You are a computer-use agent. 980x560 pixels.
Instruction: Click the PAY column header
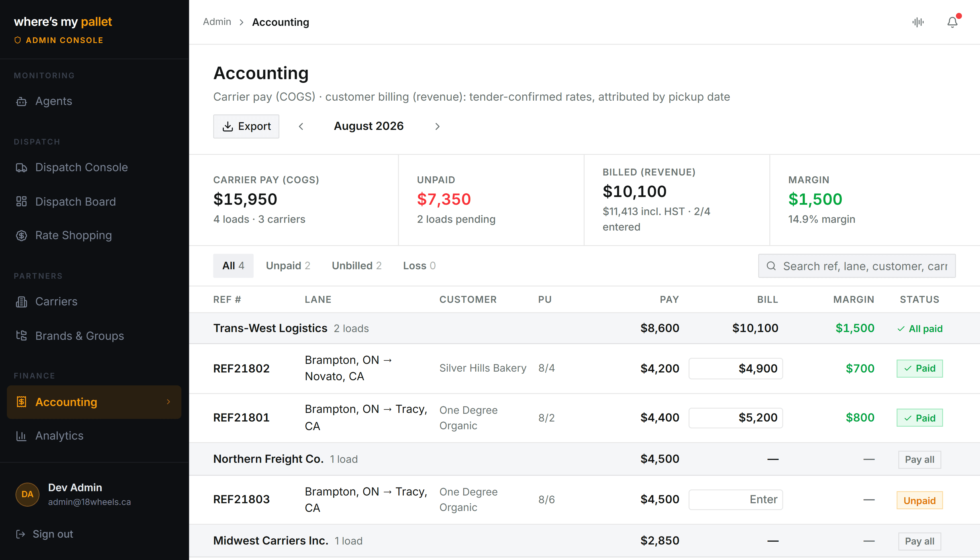click(x=669, y=300)
